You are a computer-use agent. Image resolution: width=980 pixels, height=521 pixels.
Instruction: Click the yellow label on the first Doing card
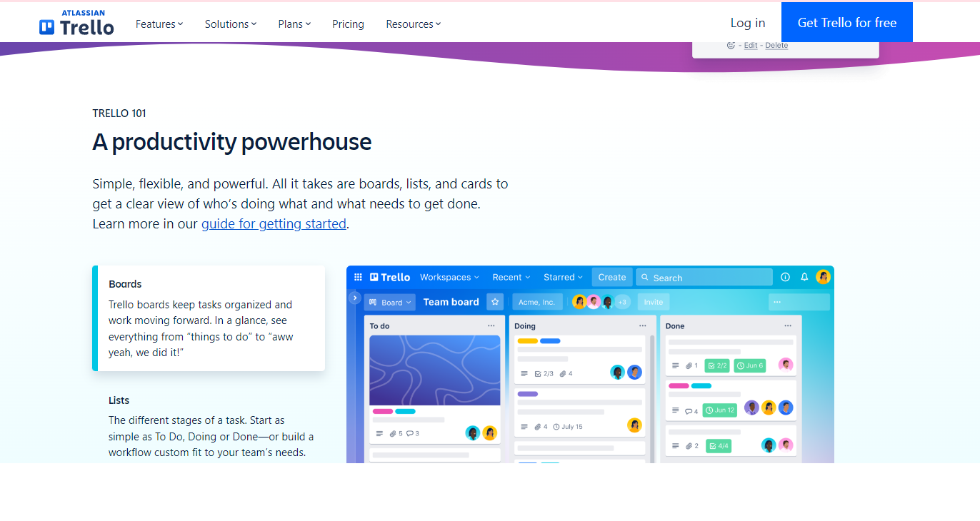527,341
